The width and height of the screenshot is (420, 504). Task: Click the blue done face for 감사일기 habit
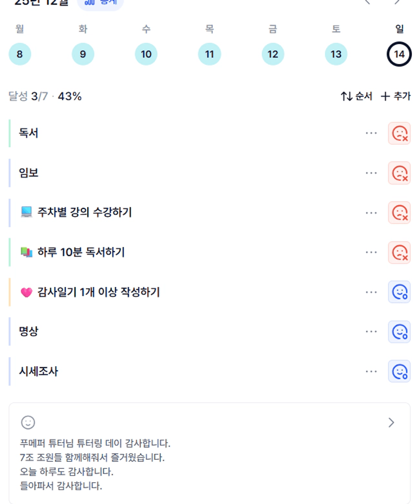399,292
